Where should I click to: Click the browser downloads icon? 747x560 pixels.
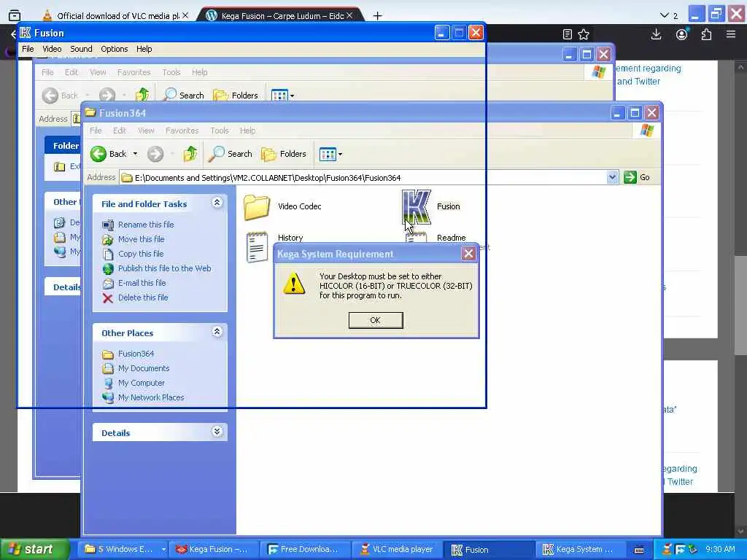(656, 34)
